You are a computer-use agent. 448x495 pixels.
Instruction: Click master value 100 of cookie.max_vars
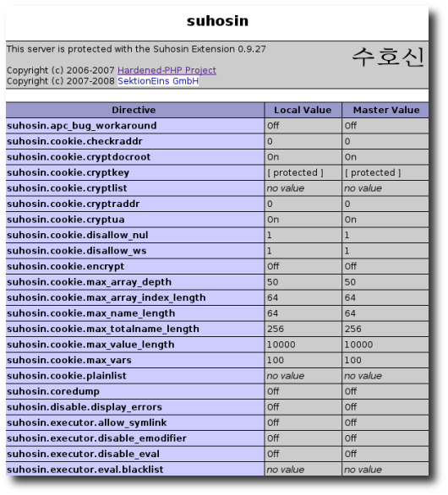point(352,360)
